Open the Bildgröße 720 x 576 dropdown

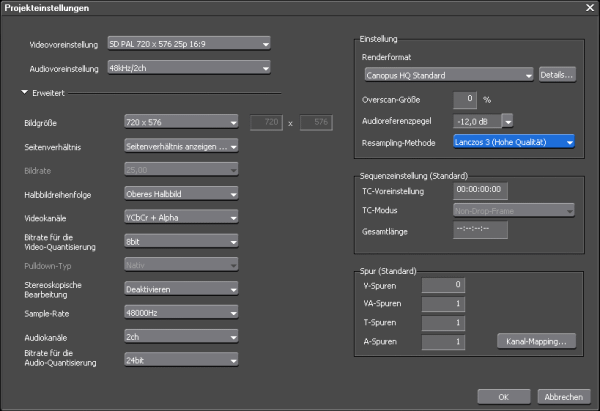[181, 122]
